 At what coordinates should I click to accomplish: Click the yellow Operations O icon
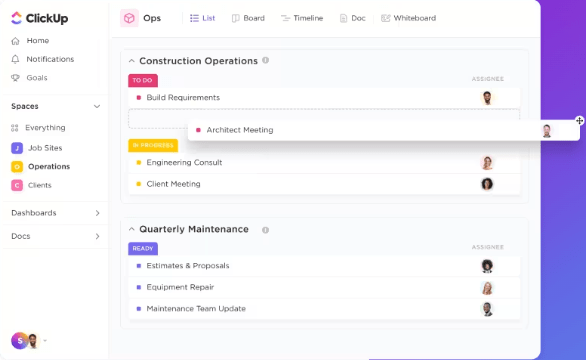[17, 167]
